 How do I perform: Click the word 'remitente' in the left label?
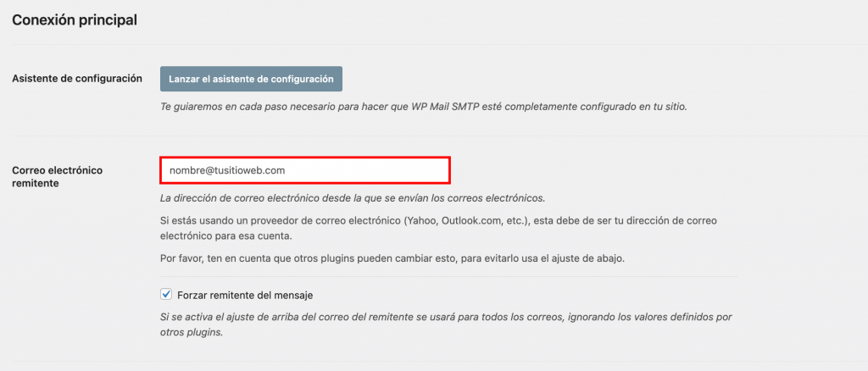pyautogui.click(x=36, y=184)
